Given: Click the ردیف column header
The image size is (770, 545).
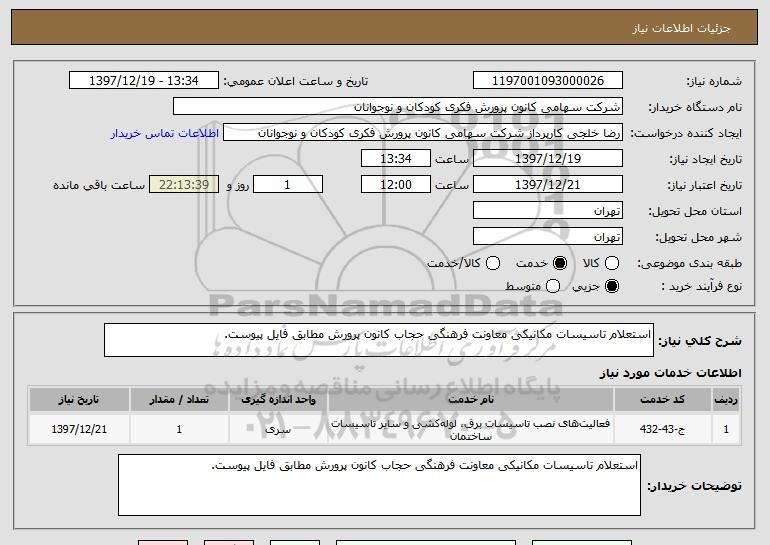Looking at the screenshot, I should pos(726,400).
